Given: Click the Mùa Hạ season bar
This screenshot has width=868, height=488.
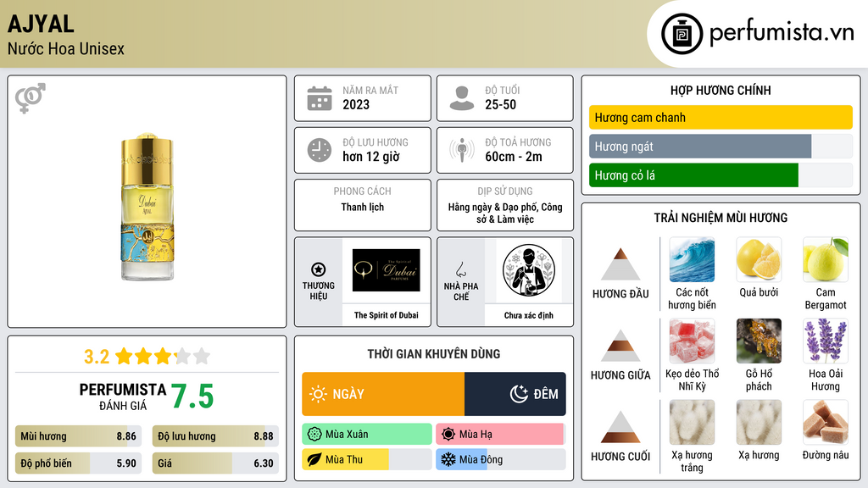Looking at the screenshot, I should coord(500,435).
